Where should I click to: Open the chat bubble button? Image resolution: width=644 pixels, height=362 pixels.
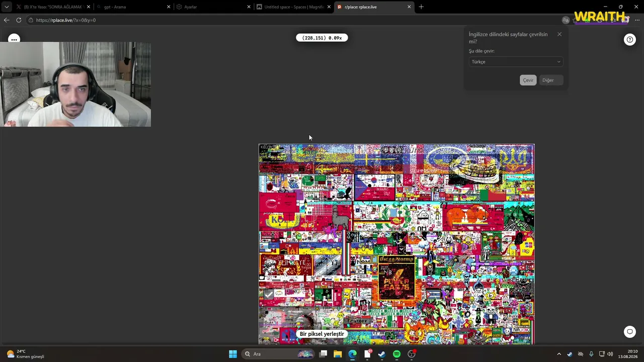click(630, 332)
